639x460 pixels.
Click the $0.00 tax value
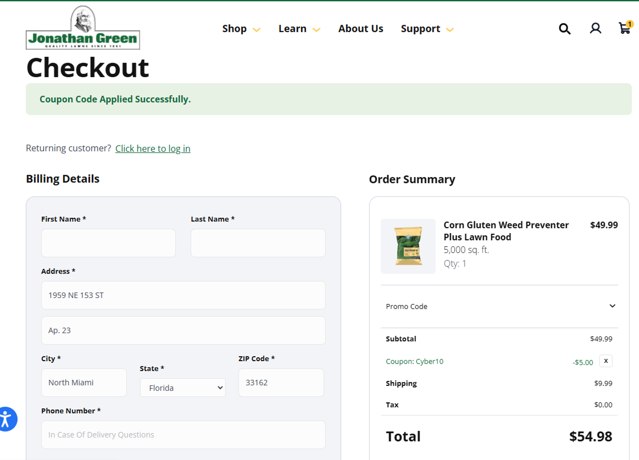point(603,405)
